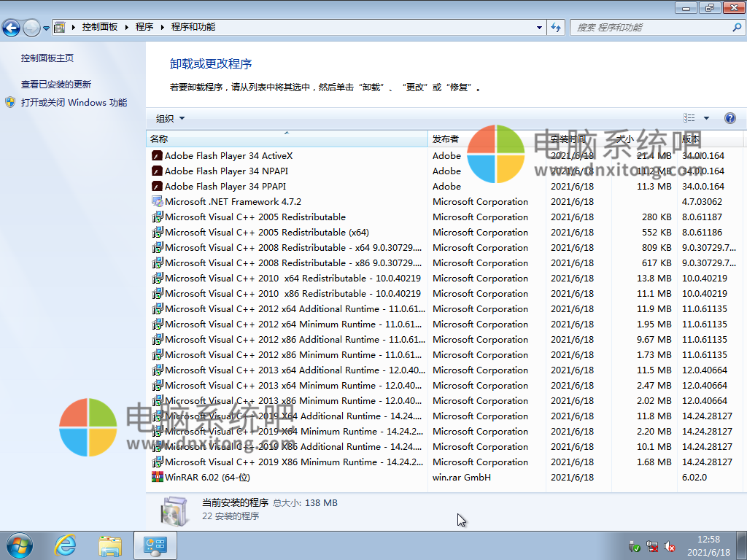Screen dimensions: 747x560
Task: Select Visual C++ 2013 x86 Minimum Runtime name
Action: [x=293, y=401]
